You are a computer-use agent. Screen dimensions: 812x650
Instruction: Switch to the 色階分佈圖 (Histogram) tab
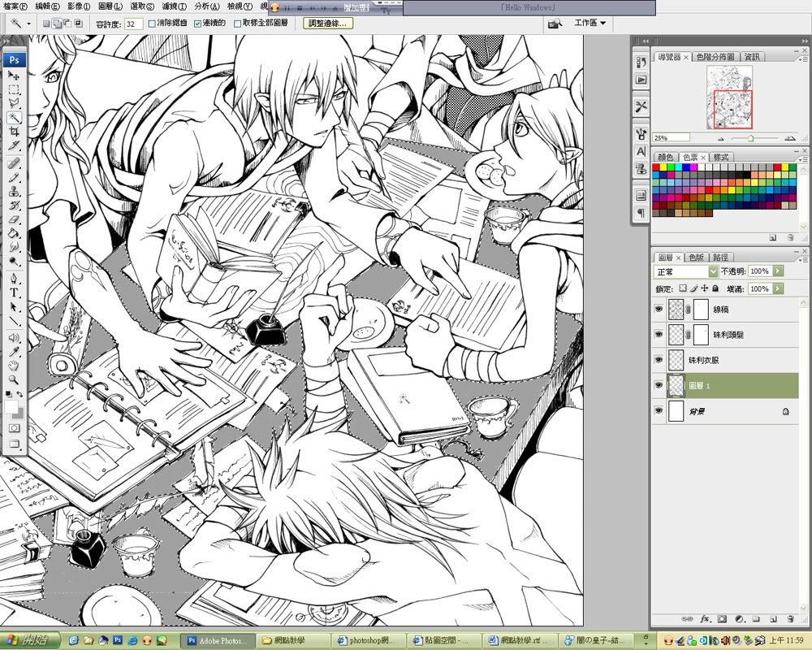(715, 57)
